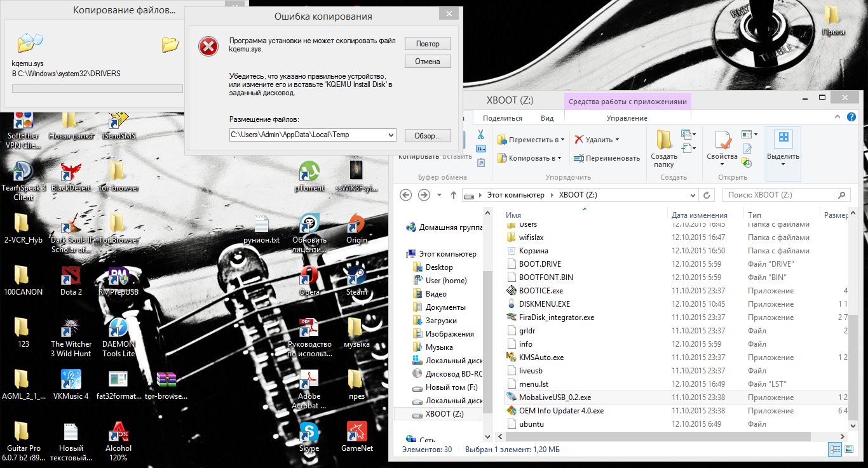Select the Проги folder on the desktop
The width and height of the screenshot is (868, 468).
pos(832,20)
